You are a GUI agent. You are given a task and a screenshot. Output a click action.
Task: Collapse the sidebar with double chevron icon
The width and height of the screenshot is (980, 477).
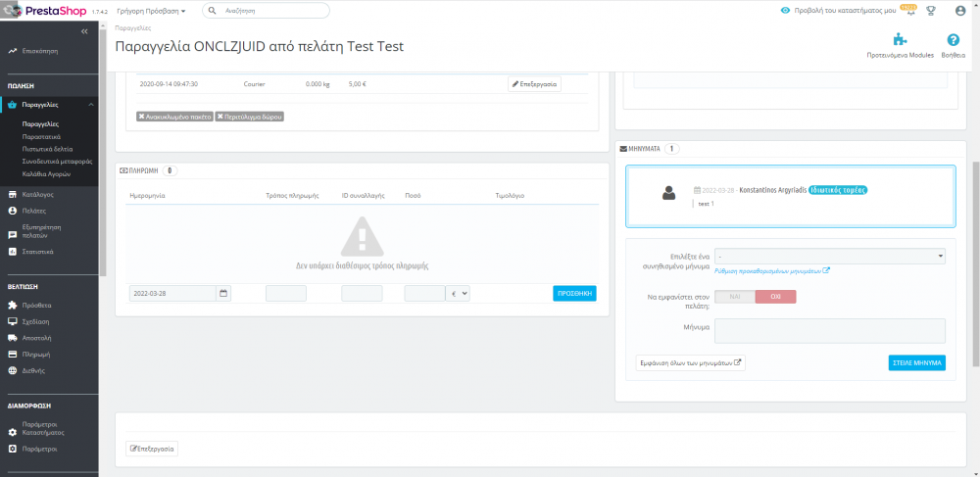click(85, 31)
